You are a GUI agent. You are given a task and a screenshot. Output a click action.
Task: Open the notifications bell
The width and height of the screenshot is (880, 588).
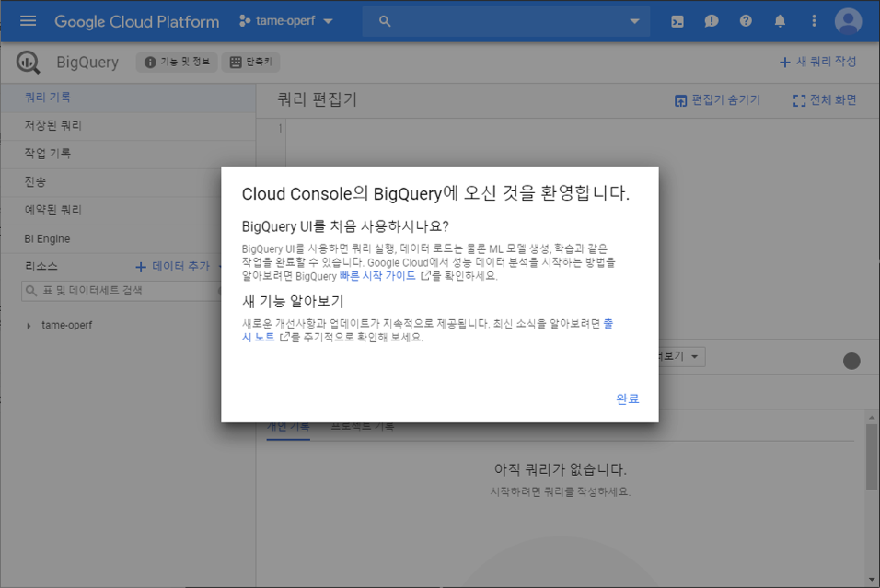pos(780,21)
